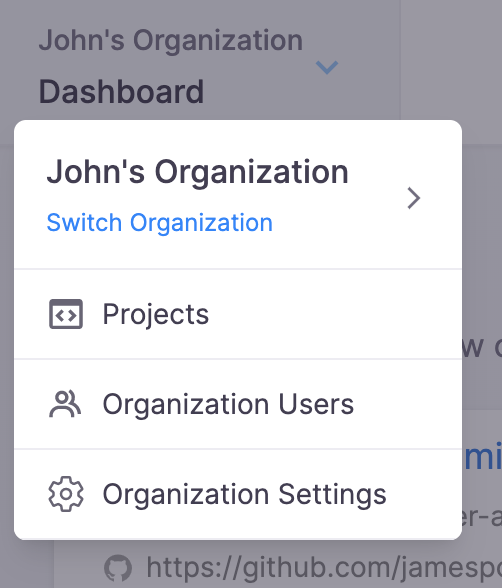Open Organization Settings from the menu
502x588 pixels.
(238, 494)
